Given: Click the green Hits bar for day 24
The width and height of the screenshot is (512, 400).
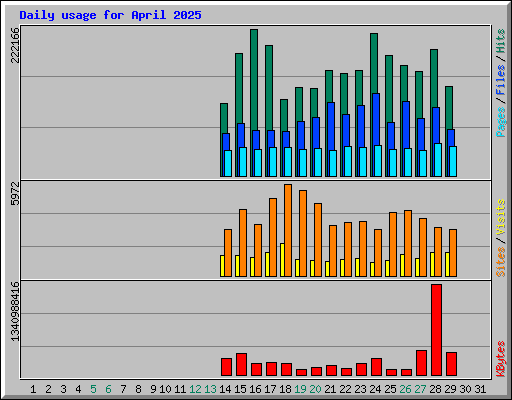Looking at the screenshot, I should [374, 63].
